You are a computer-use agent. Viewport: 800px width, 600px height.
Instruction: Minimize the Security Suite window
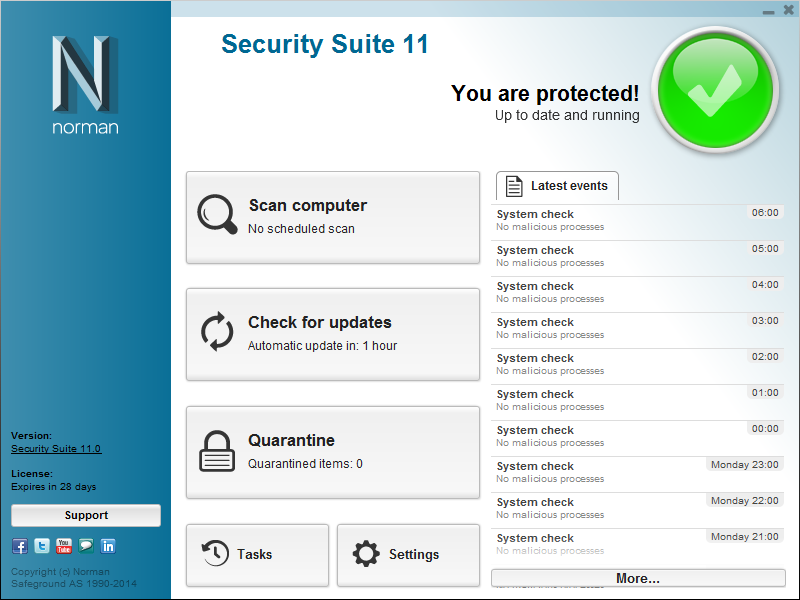[768, 10]
